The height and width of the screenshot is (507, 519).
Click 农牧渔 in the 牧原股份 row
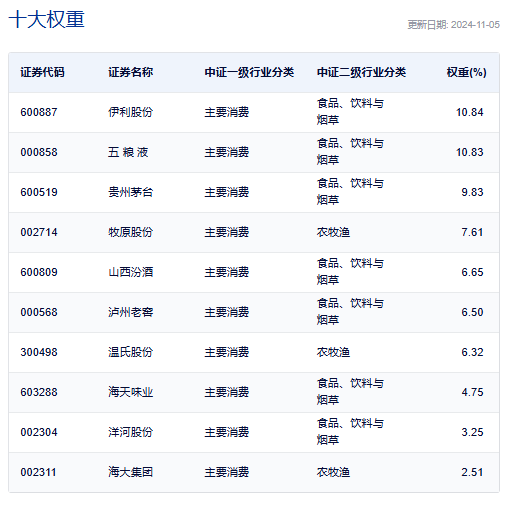click(333, 232)
